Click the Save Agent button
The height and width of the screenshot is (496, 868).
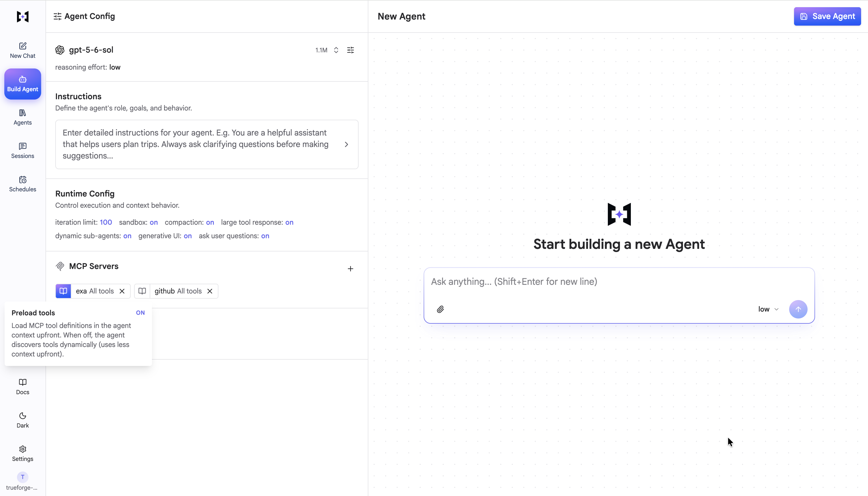[827, 16]
